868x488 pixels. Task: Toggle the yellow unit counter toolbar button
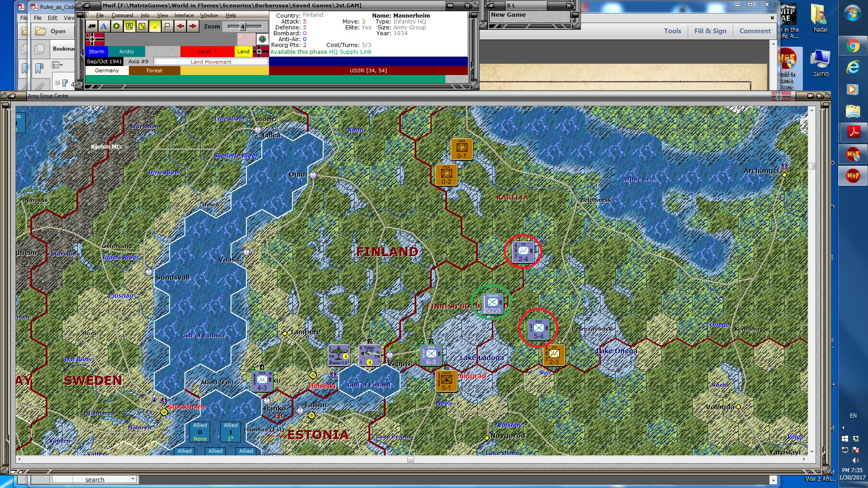[129, 26]
